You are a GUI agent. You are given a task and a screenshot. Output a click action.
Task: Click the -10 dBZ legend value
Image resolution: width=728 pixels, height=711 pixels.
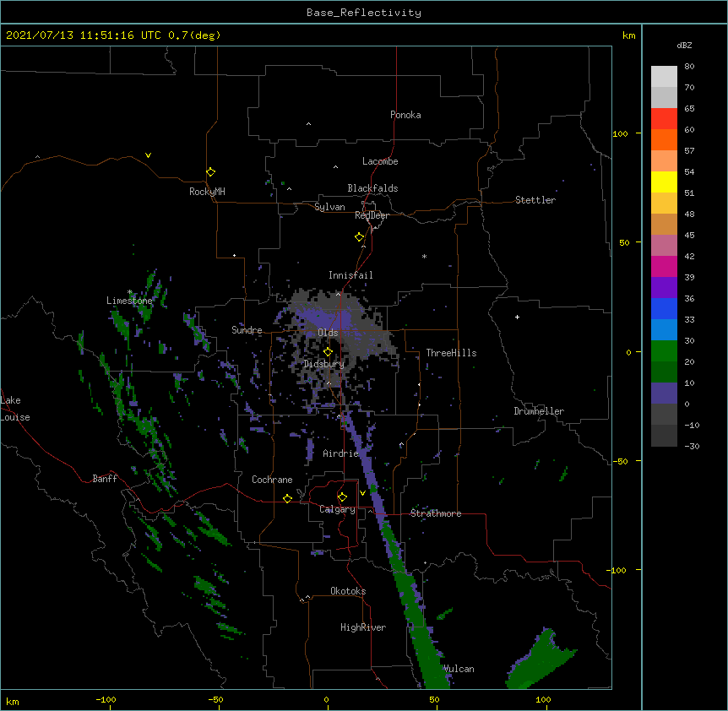click(x=692, y=425)
